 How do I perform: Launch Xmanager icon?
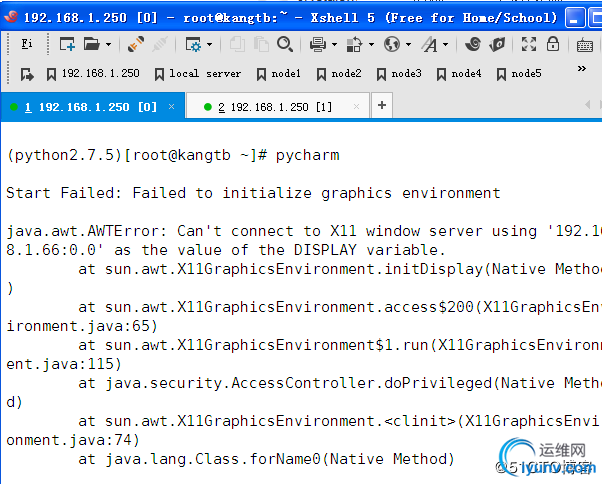tap(497, 45)
